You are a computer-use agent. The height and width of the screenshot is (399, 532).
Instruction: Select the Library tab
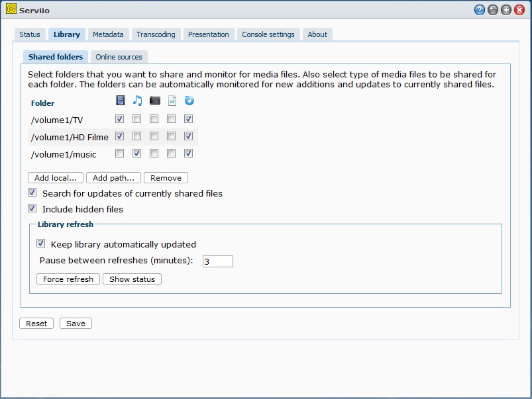pos(67,34)
